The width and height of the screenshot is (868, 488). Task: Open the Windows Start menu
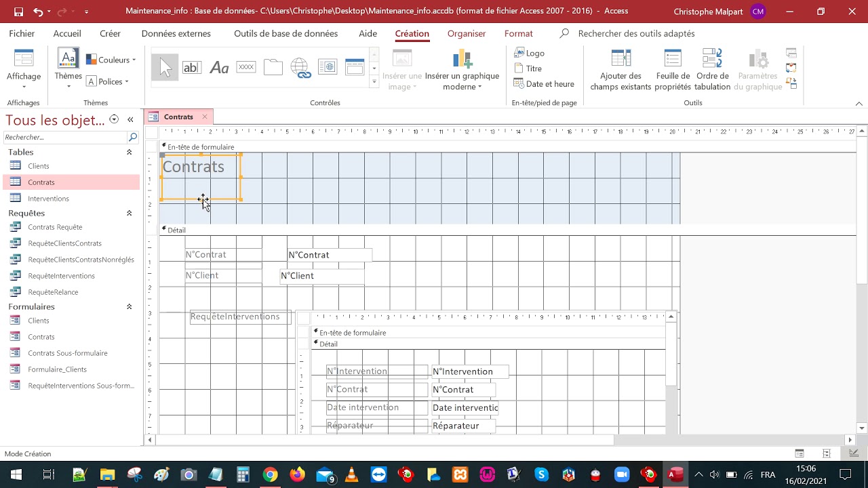point(16,474)
